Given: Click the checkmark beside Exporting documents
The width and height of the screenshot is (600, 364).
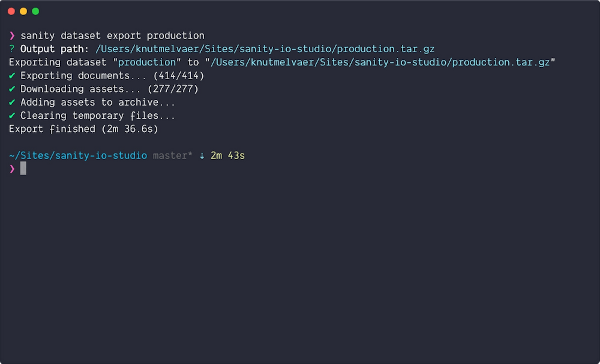Looking at the screenshot, I should 12,76.
